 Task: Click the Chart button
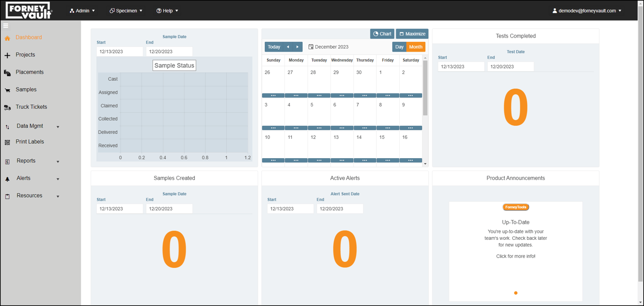(382, 34)
